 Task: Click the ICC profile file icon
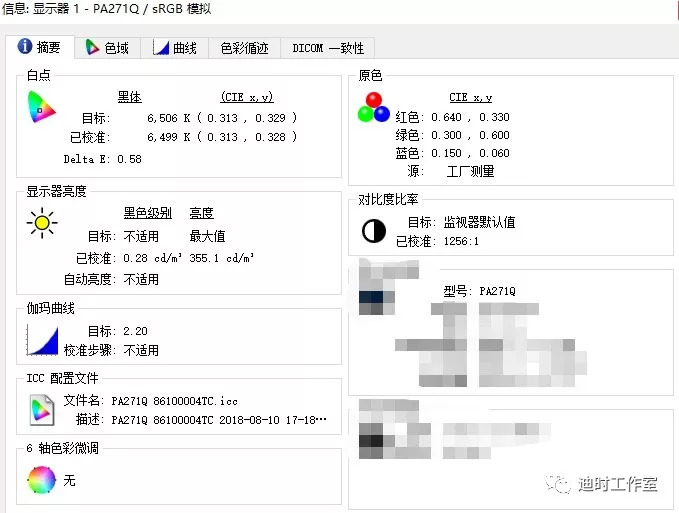[42, 410]
